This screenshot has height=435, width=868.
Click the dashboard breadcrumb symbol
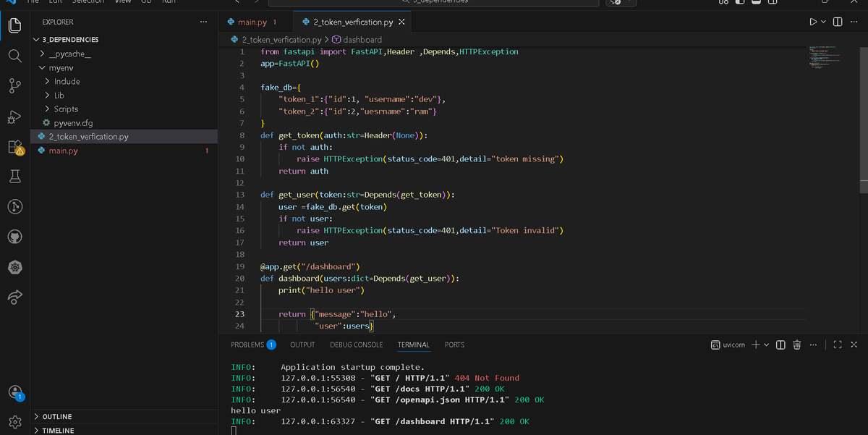(x=357, y=39)
